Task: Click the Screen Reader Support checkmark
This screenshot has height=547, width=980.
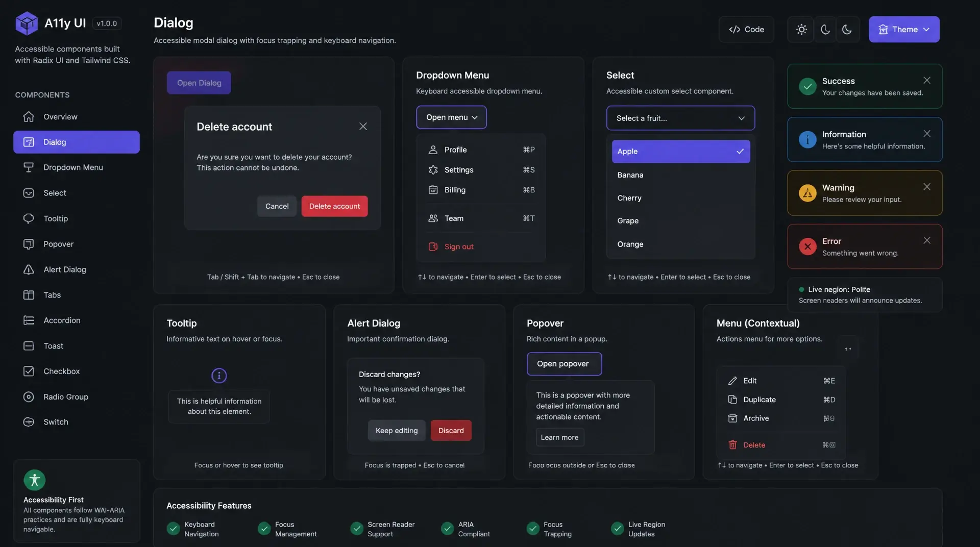Action: pos(357,529)
